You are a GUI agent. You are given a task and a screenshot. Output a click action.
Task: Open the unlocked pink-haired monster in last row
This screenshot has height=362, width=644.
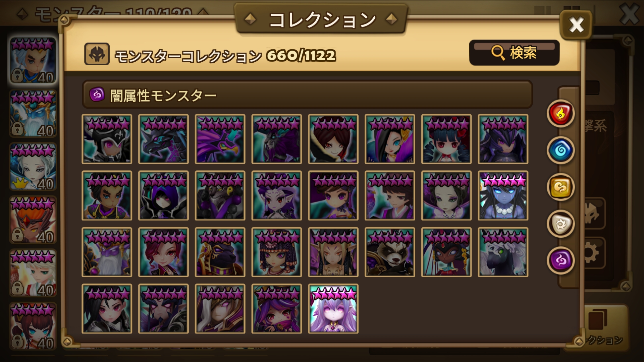(333, 309)
